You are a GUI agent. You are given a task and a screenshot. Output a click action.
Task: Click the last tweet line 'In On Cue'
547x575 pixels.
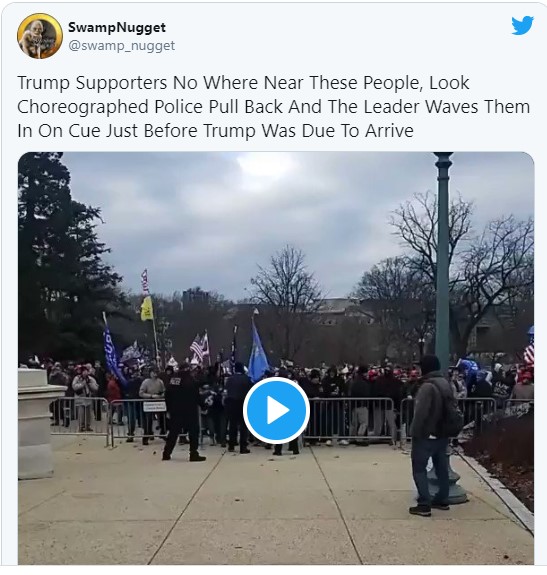215,131
